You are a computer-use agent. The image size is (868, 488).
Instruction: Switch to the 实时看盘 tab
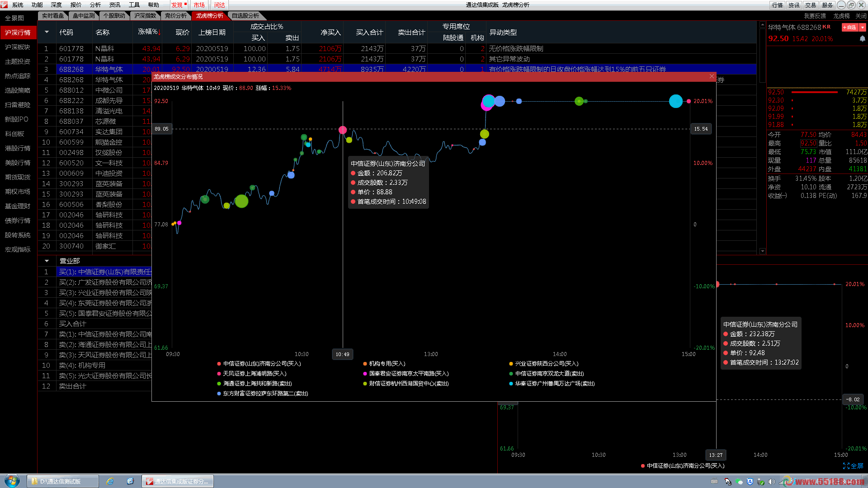tap(53, 16)
